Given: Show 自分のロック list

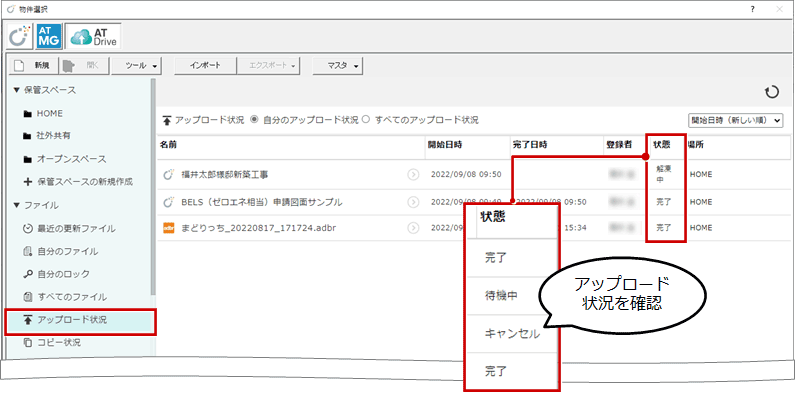Looking at the screenshot, I should click(x=56, y=274).
